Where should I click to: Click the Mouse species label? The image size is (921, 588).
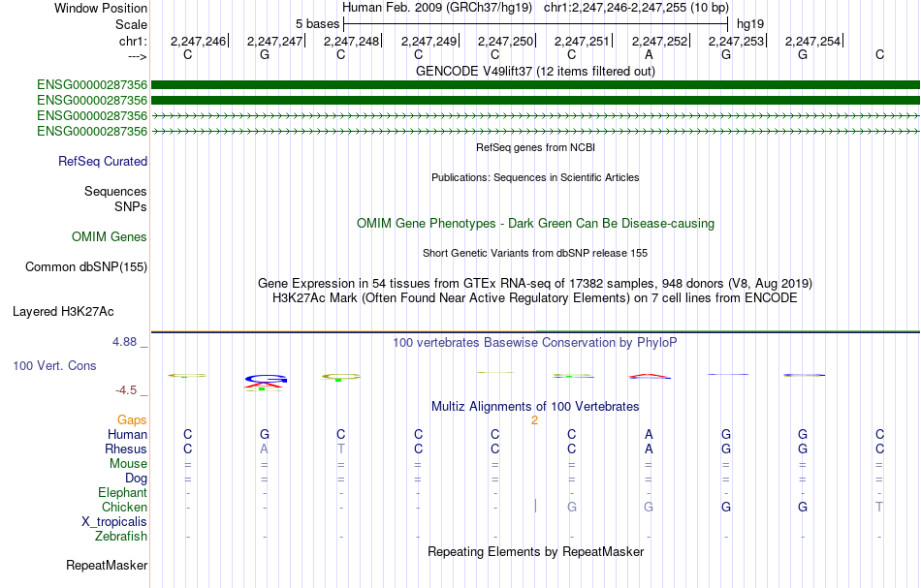(x=128, y=464)
